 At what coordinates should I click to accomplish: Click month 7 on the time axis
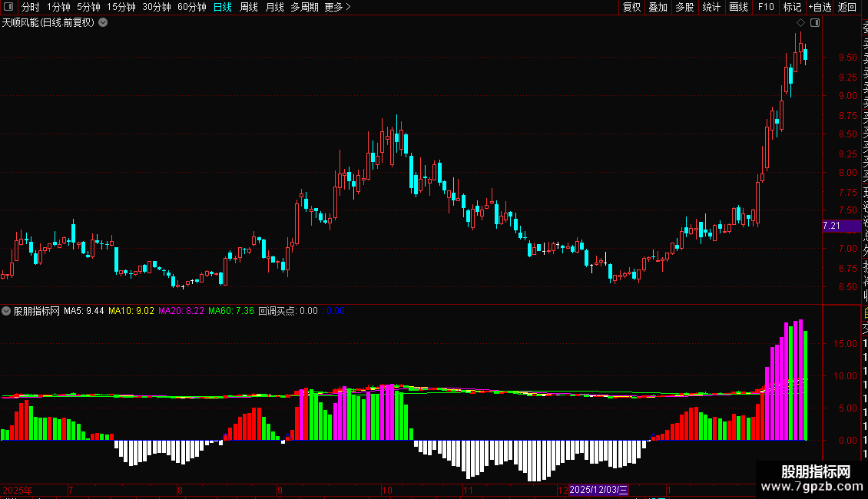71,490
